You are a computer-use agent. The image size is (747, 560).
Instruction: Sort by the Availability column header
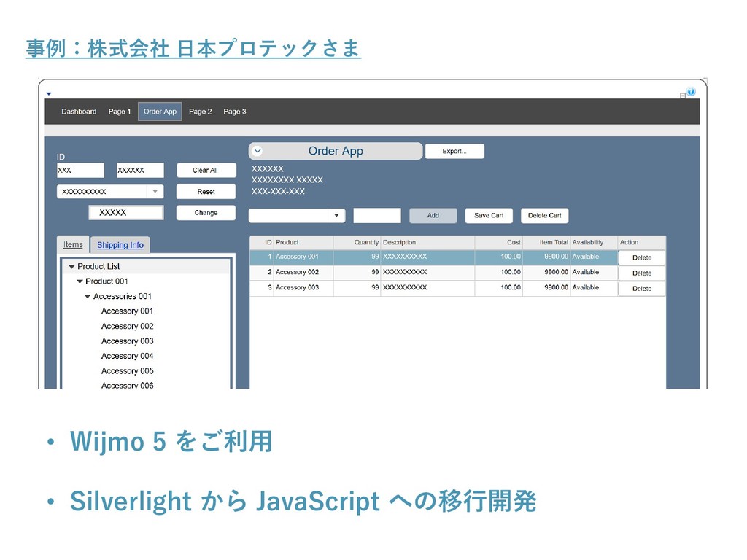click(594, 242)
